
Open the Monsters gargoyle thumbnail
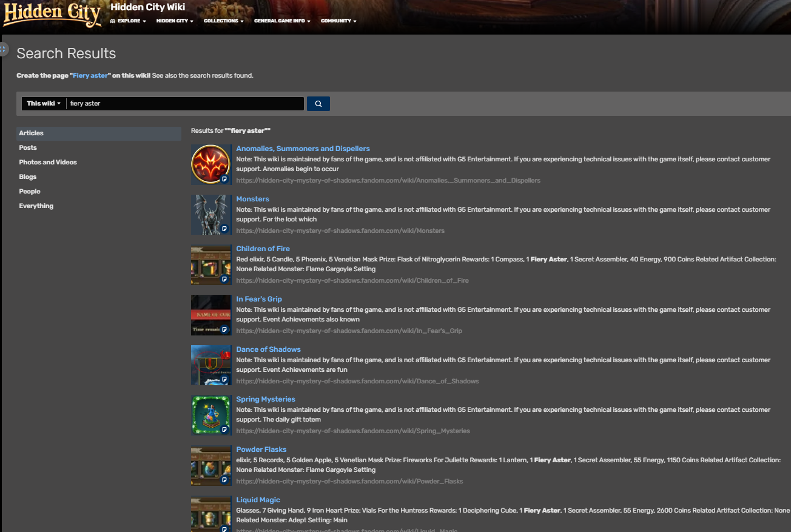[211, 215]
